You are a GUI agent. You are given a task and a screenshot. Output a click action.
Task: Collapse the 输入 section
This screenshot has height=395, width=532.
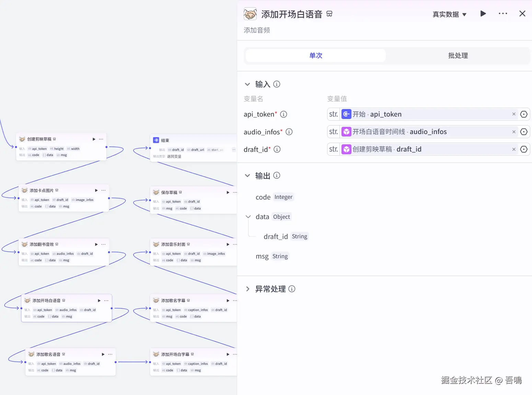[247, 84]
